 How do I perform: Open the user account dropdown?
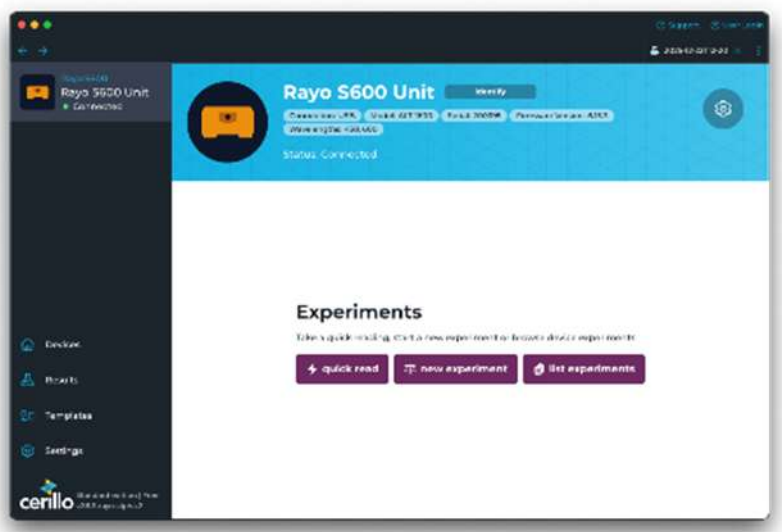695,51
